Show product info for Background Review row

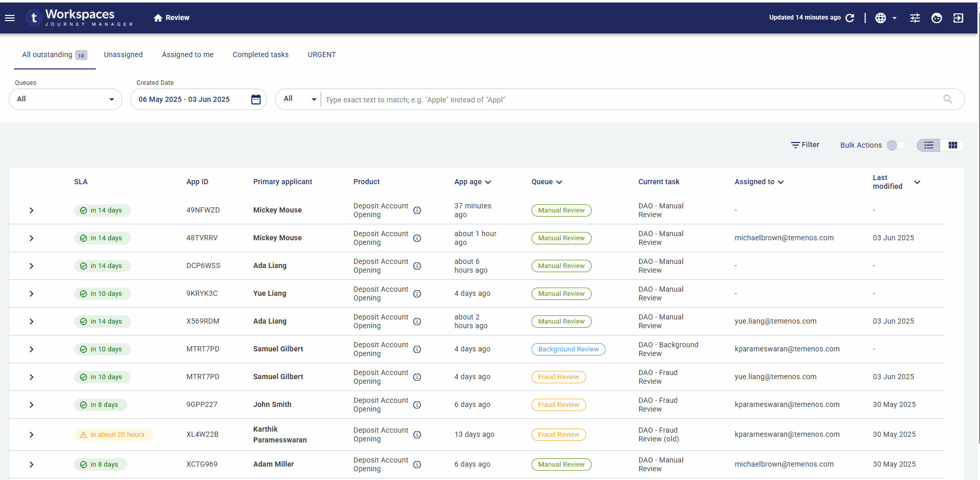tap(417, 349)
